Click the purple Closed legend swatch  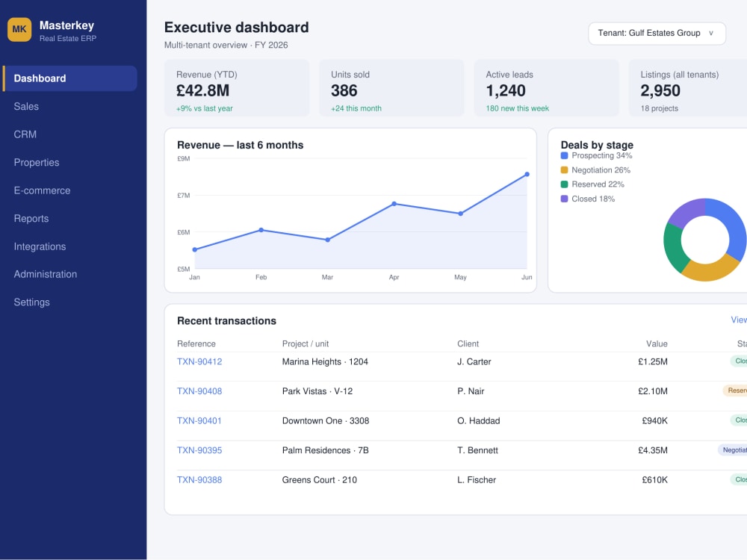coord(565,199)
